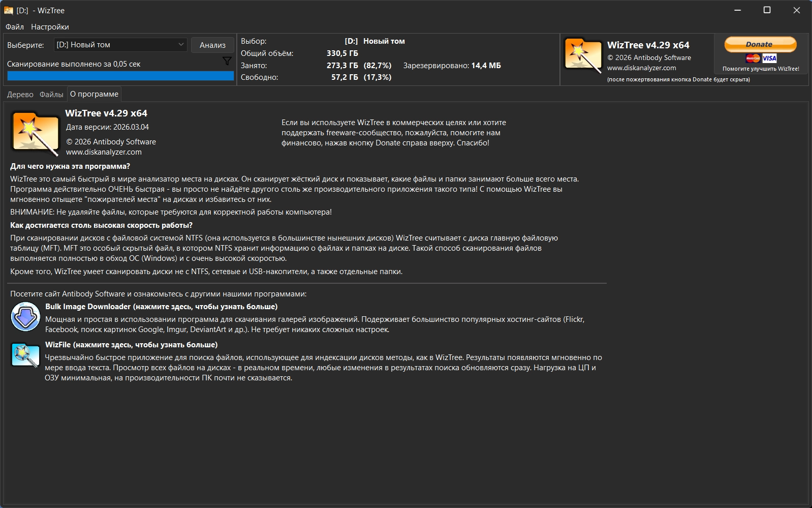Click the '© 2026 Antibody Software' text in header
The height and width of the screenshot is (508, 812).
point(649,57)
